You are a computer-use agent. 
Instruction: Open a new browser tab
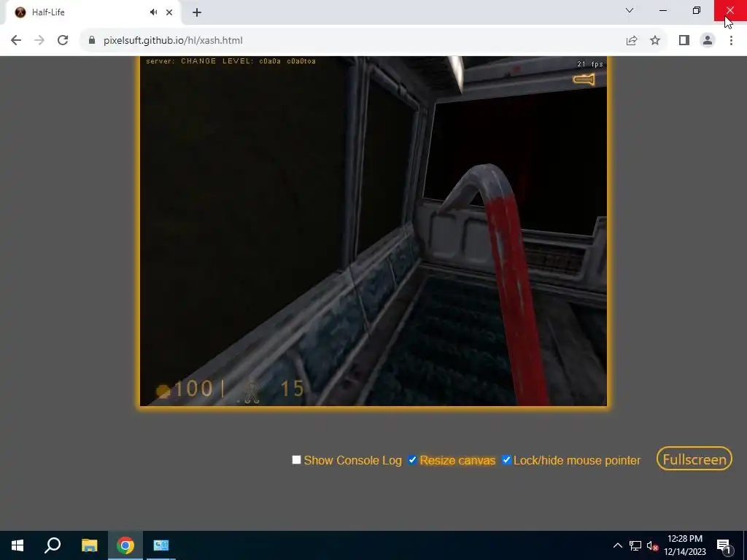[x=197, y=12]
